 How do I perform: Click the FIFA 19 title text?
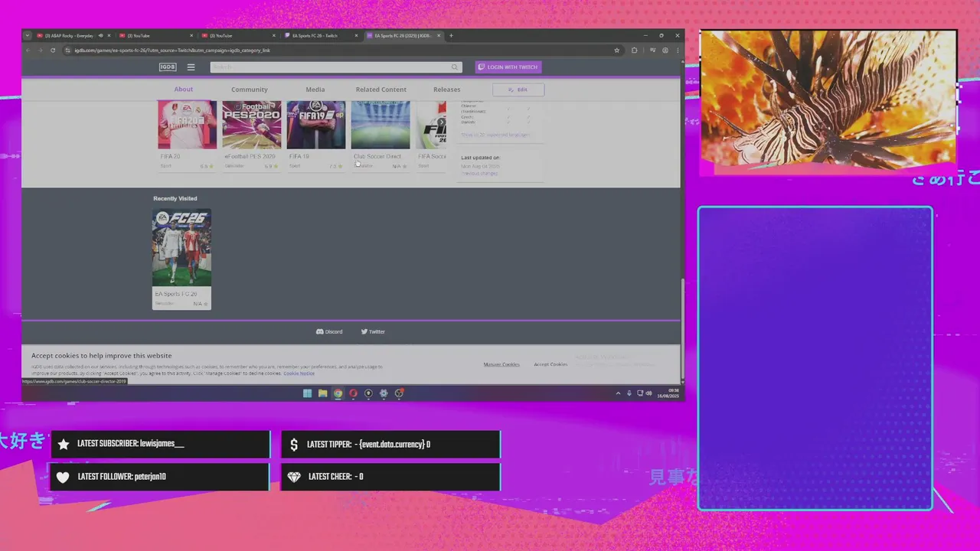pos(299,156)
